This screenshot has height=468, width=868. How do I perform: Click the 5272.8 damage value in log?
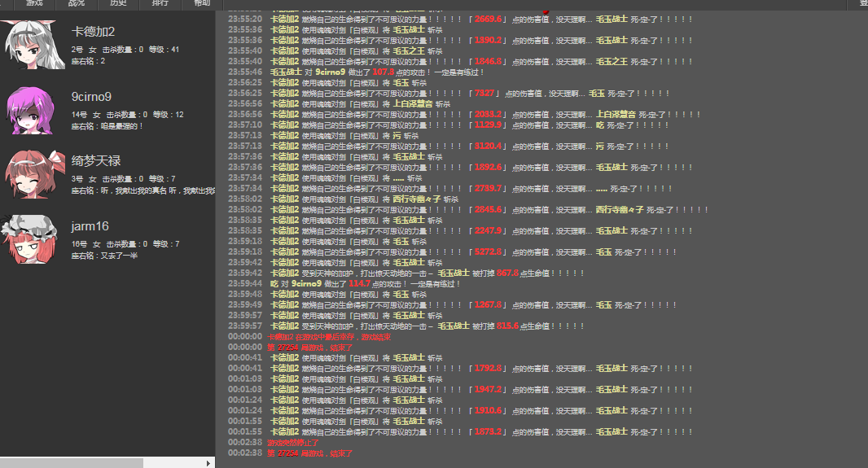coord(489,251)
